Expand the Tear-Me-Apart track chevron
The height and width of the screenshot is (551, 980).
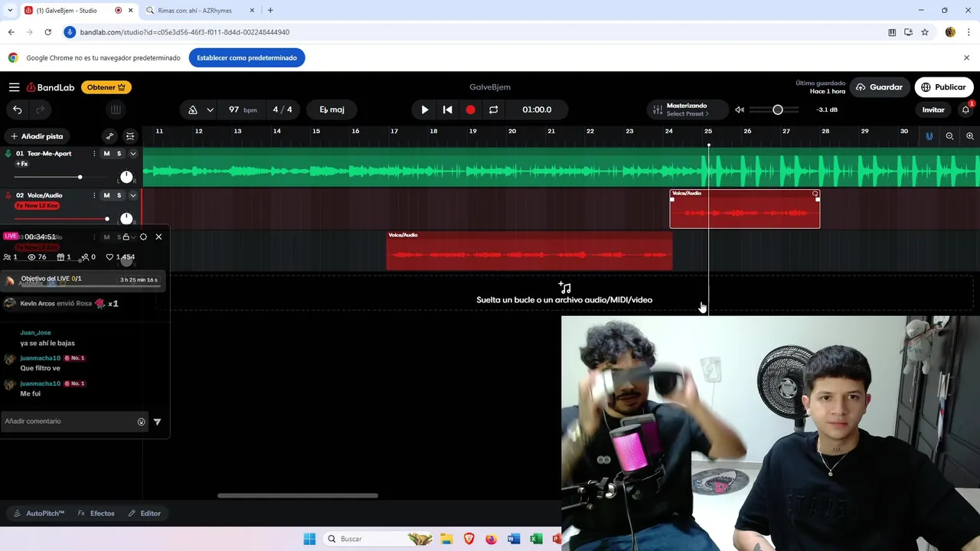point(132,154)
